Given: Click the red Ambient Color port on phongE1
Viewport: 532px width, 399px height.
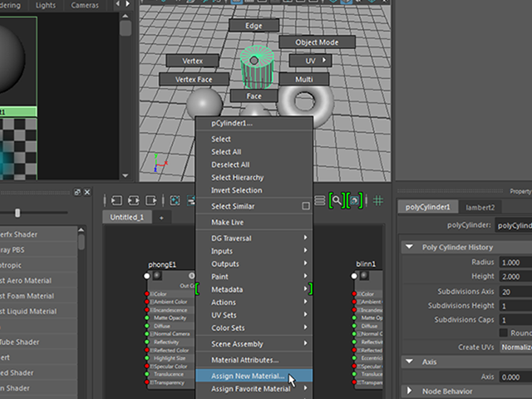Looking at the screenshot, I should tap(146, 302).
